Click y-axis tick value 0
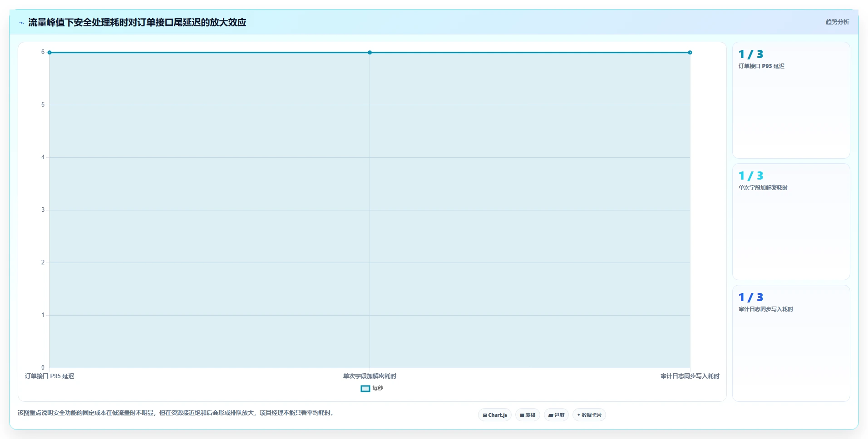This screenshot has width=868, height=439. pyautogui.click(x=43, y=368)
